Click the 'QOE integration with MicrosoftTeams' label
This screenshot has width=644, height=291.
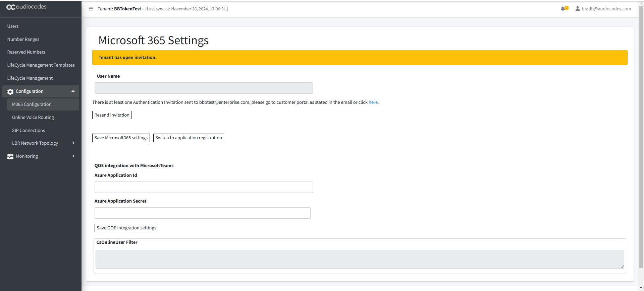pyautogui.click(x=134, y=165)
